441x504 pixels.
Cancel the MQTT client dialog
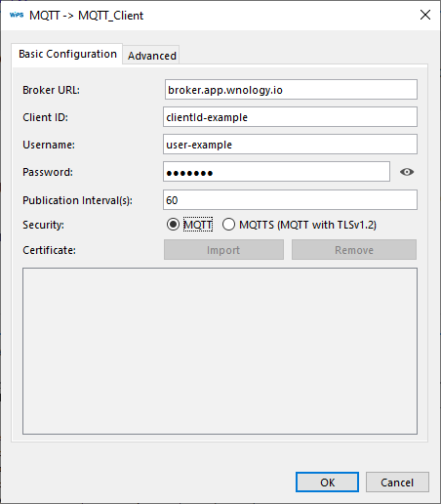point(397,483)
